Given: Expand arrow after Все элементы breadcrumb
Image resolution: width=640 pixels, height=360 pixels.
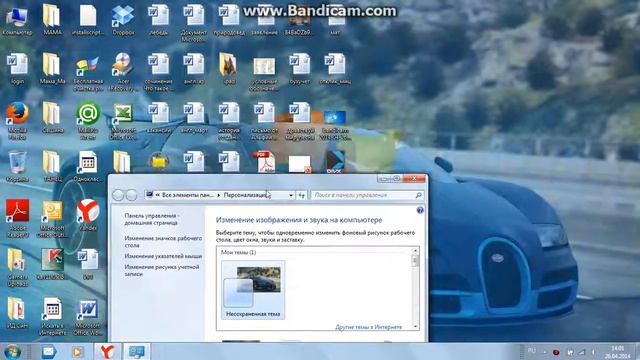Looking at the screenshot, I should pos(219,195).
